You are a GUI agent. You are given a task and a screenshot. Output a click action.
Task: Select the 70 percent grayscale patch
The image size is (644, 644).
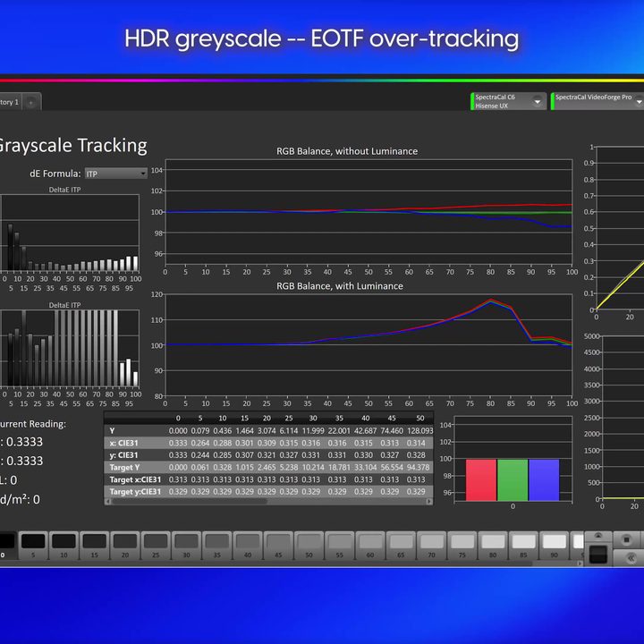click(432, 545)
